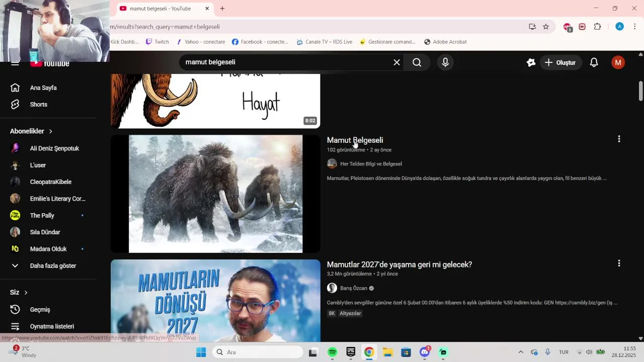This screenshot has height=362, width=644.
Task: Click the install app icon in address bar
Action: pyautogui.click(x=532, y=27)
